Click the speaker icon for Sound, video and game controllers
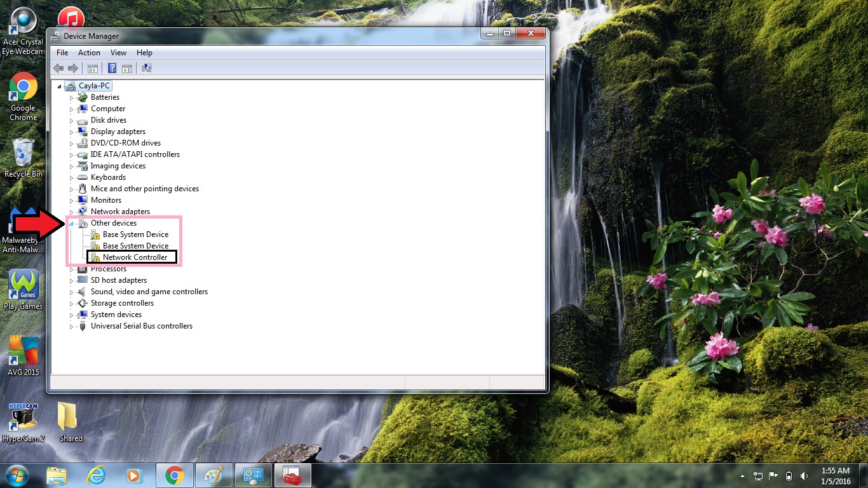868x488 pixels. [x=82, y=292]
